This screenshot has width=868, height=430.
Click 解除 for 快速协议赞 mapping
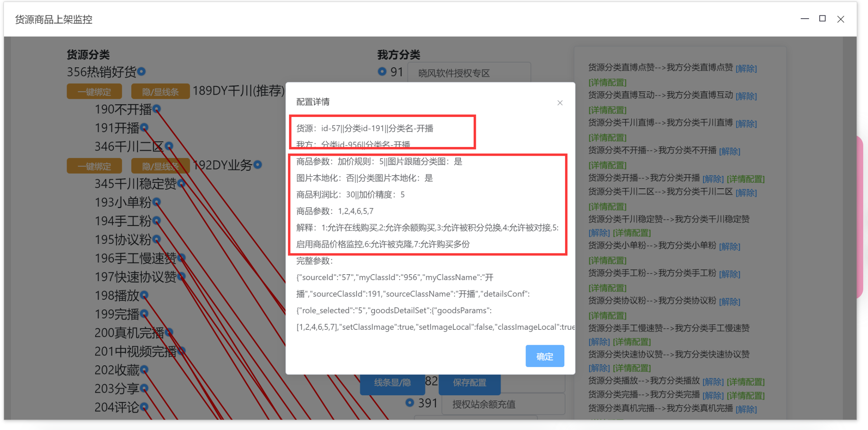tap(599, 368)
